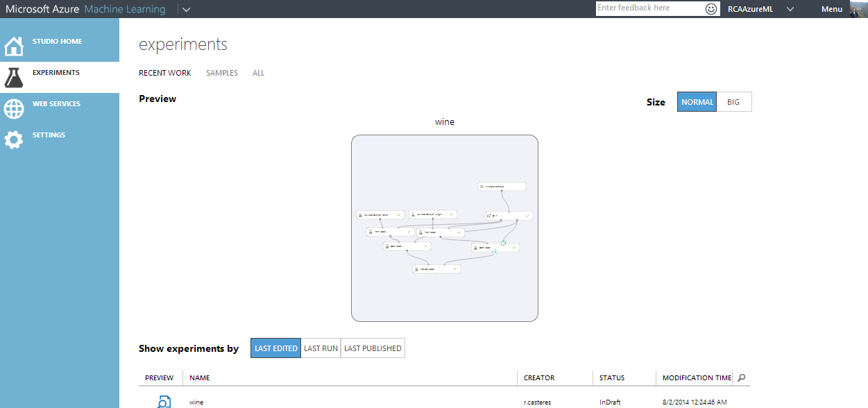Open the Web Services globe icon
This screenshot has height=408, width=868.
click(x=14, y=109)
